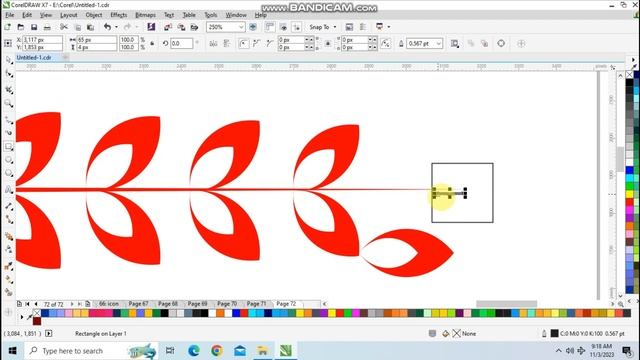Select the Artistic Media tool
This screenshot has height=360, width=640.
pyautogui.click(x=9, y=133)
